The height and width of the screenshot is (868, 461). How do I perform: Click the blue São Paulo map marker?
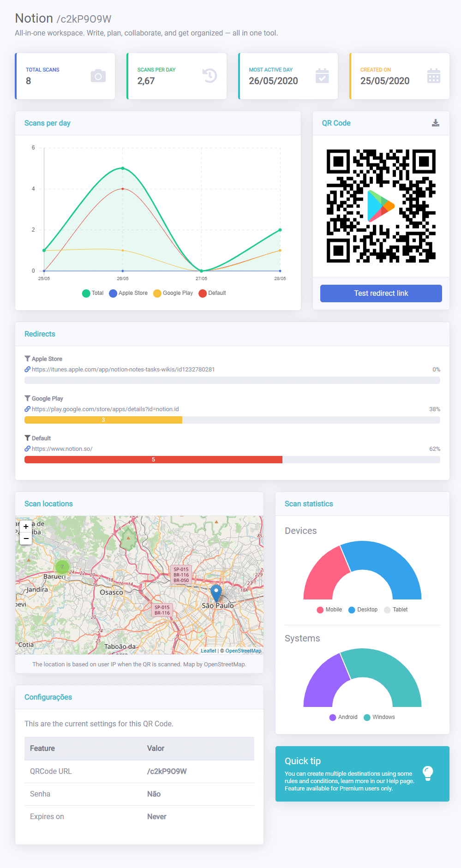tap(216, 592)
